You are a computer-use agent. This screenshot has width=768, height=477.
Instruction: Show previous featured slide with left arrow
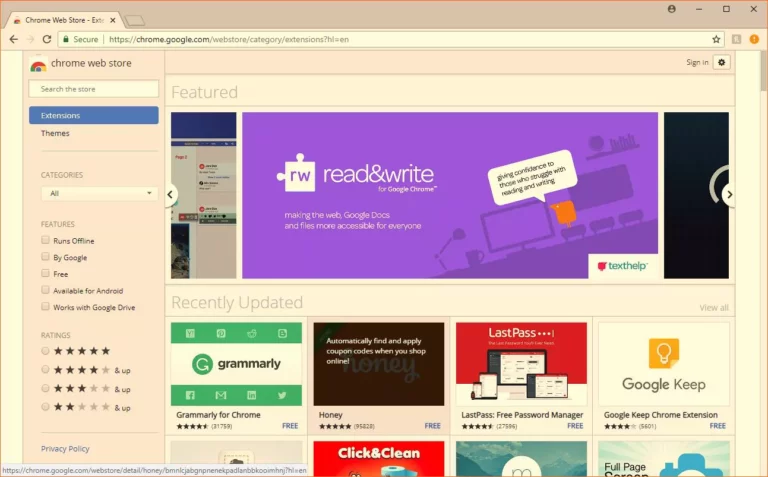(170, 194)
